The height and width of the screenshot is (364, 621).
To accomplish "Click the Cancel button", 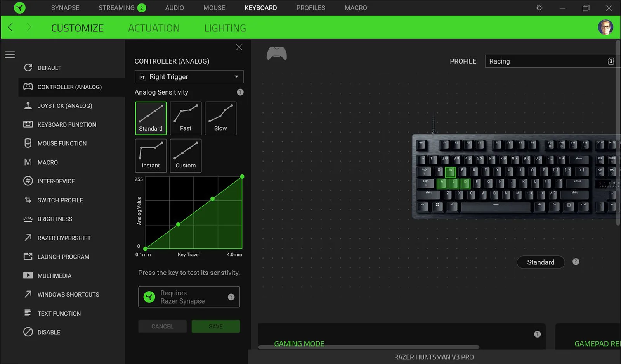I will pos(162,326).
